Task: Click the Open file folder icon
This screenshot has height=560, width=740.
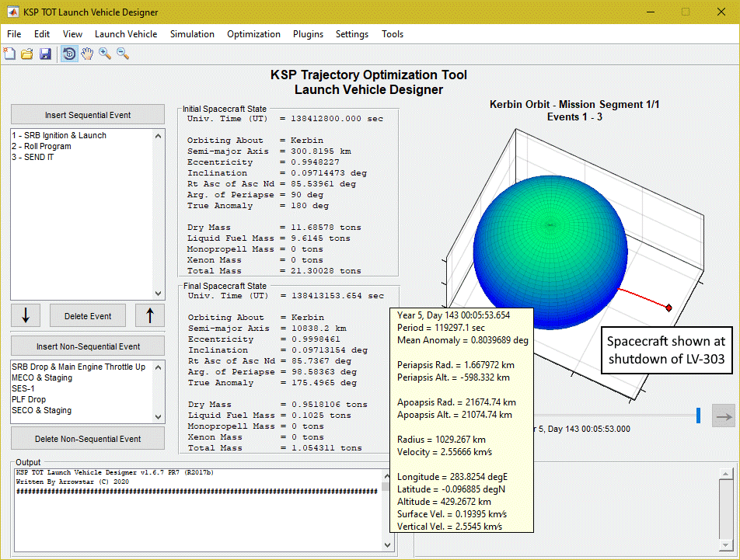Action: (x=27, y=54)
